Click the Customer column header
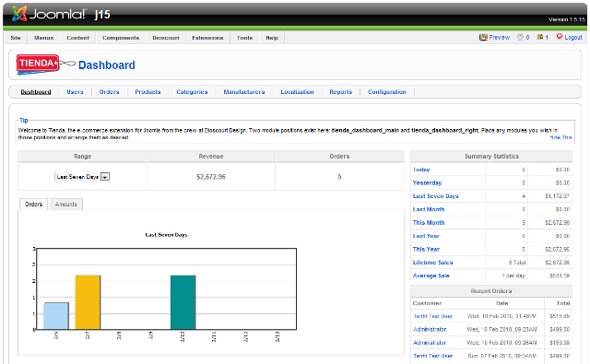The height and width of the screenshot is (364, 590). pyautogui.click(x=427, y=303)
